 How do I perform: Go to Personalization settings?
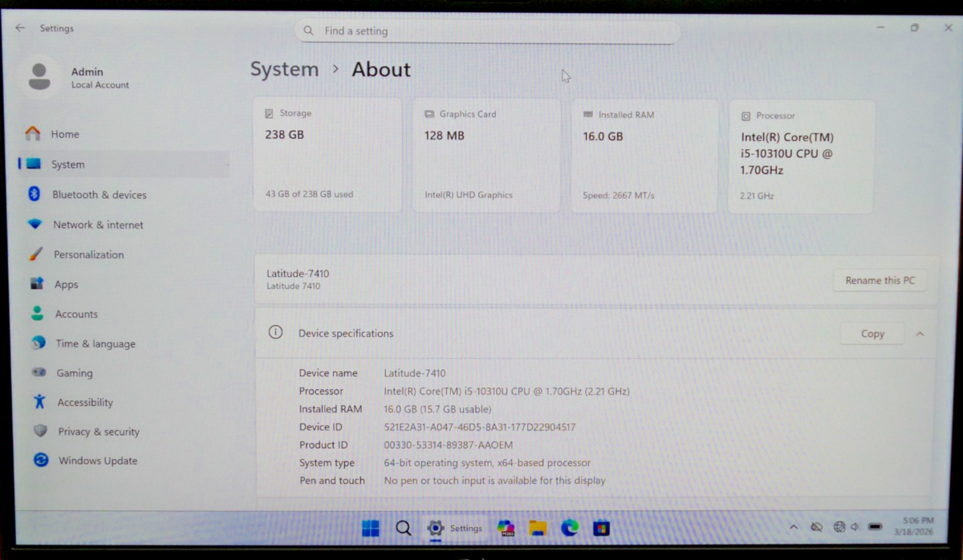88,254
